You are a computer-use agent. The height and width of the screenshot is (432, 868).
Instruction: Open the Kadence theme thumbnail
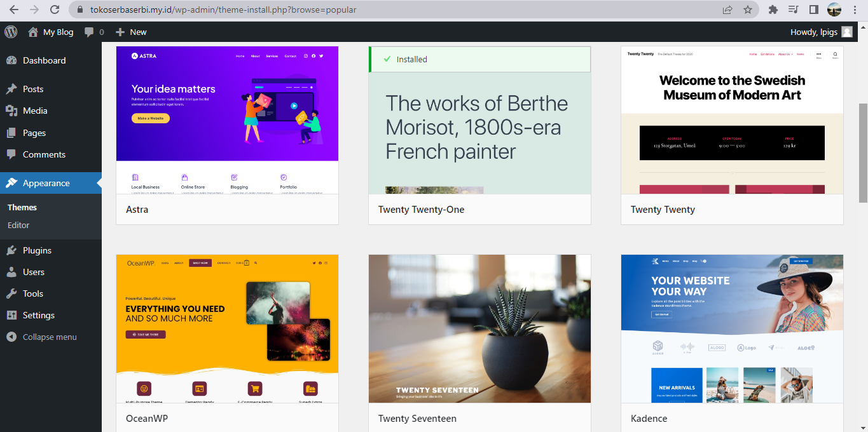pos(732,328)
